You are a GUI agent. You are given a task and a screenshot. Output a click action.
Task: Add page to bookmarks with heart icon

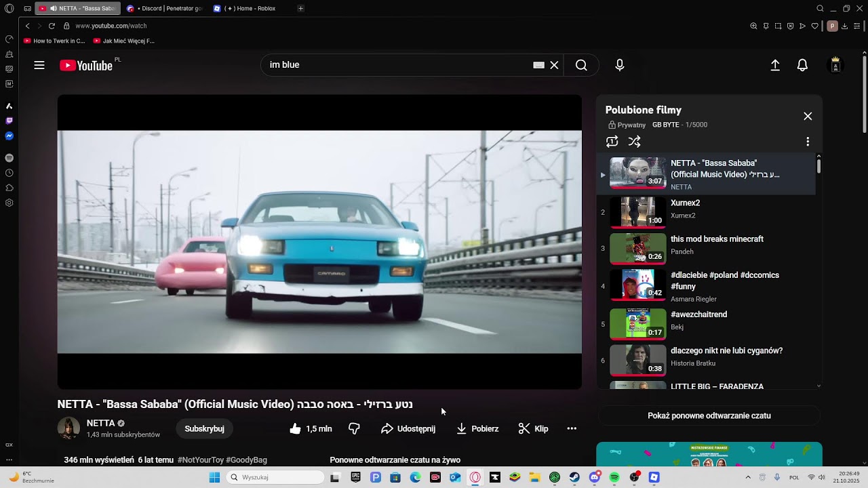tap(814, 26)
